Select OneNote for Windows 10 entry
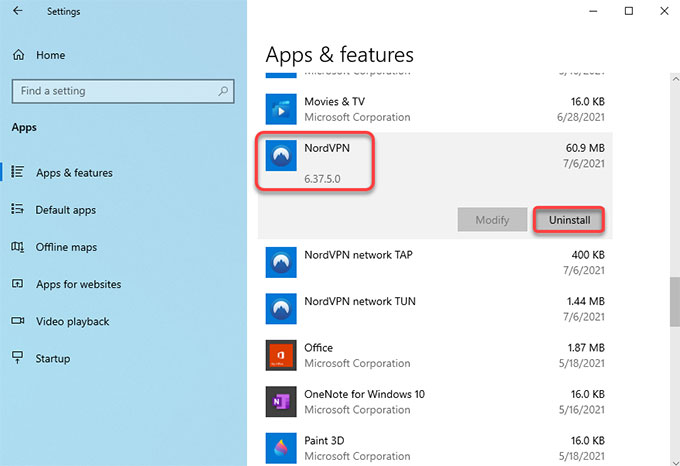Viewport: 680px width, 466px height. pyautogui.click(x=364, y=394)
